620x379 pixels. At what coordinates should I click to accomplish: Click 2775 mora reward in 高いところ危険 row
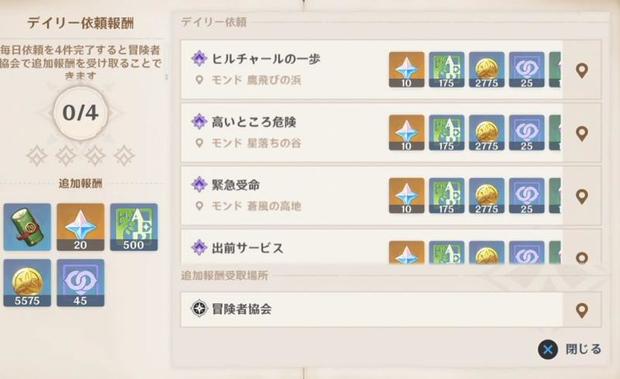click(486, 132)
